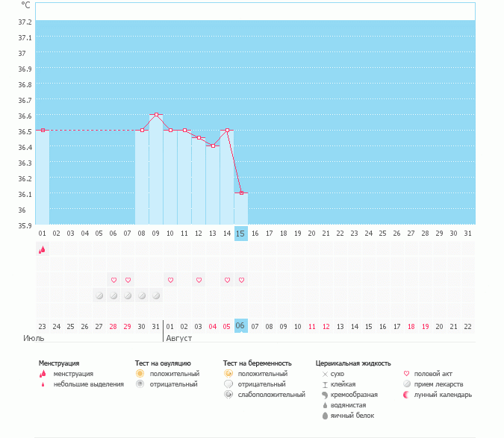Screen dimensions: 504x438
Task: Click the heart icon under cycle day 12
Action: tap(199, 280)
